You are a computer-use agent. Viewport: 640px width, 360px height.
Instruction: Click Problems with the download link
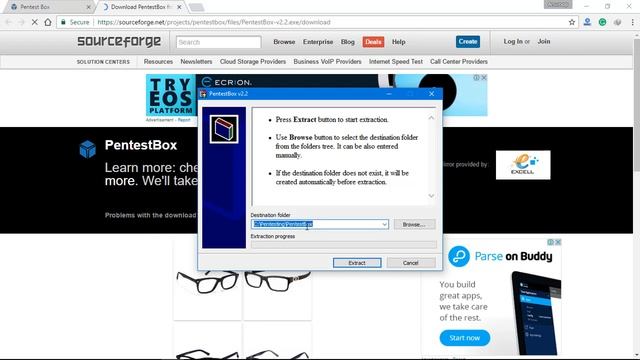point(150,215)
